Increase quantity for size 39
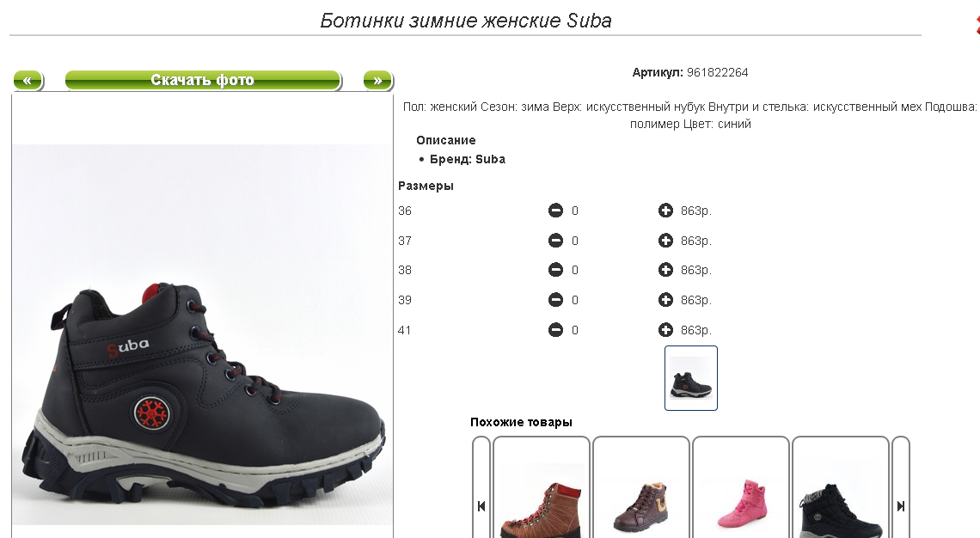Screen dimensions: 980x538 [665, 300]
